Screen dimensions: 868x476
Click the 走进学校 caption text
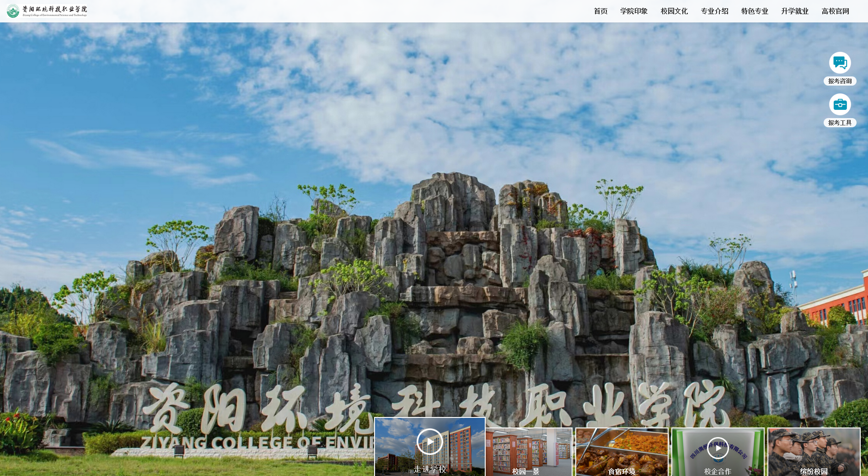point(429,469)
